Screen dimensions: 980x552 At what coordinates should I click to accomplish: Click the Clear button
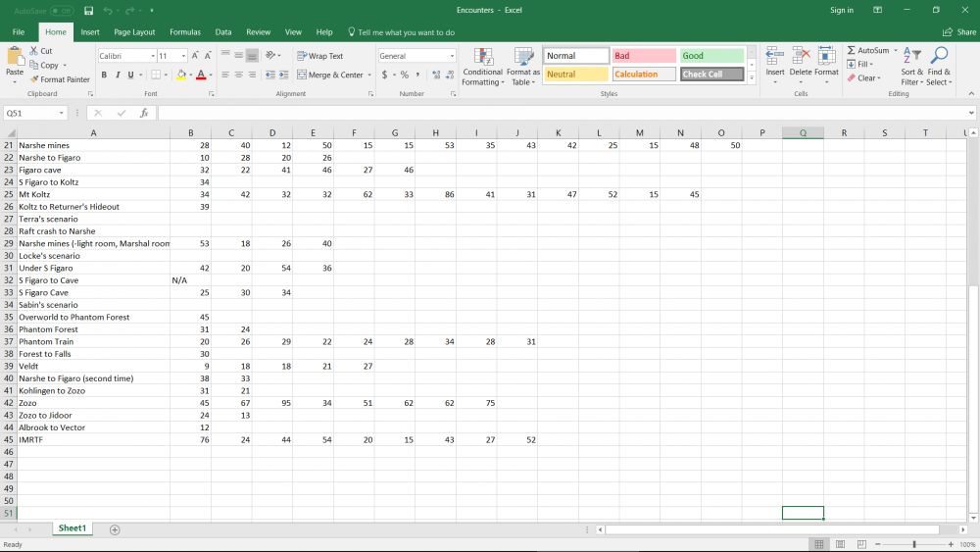point(863,78)
